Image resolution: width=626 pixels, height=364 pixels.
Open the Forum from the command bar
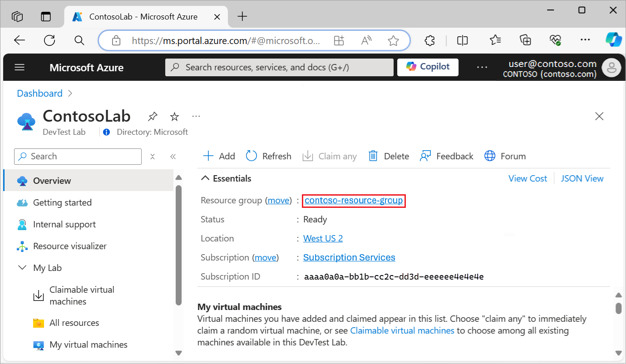pyautogui.click(x=505, y=156)
